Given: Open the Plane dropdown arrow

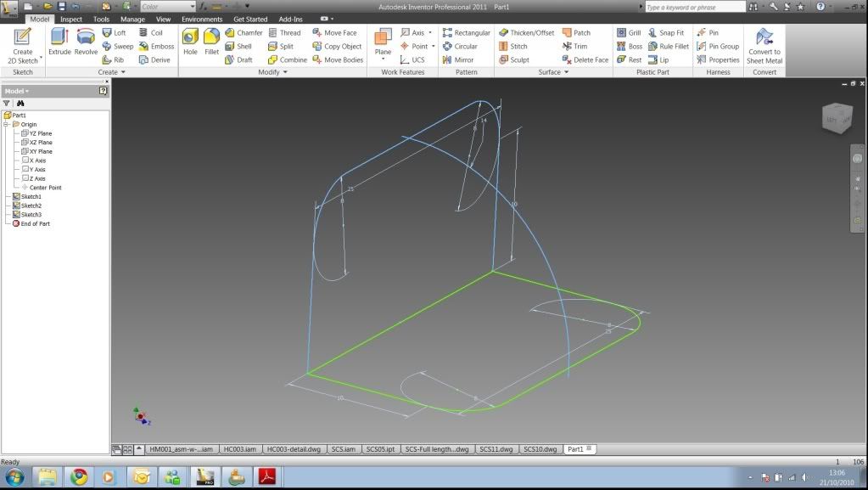Looking at the screenshot, I should coord(384,59).
